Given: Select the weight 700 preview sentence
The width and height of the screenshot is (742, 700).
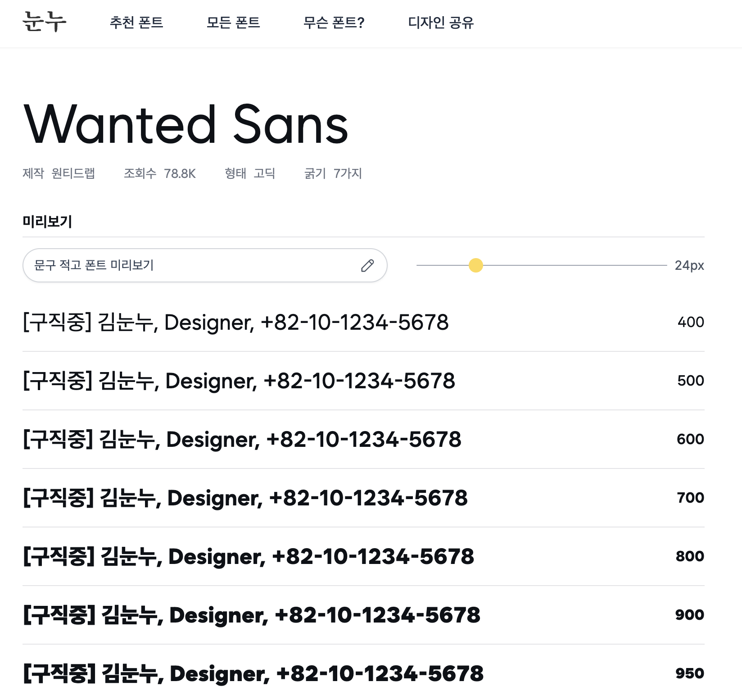Looking at the screenshot, I should tap(245, 498).
